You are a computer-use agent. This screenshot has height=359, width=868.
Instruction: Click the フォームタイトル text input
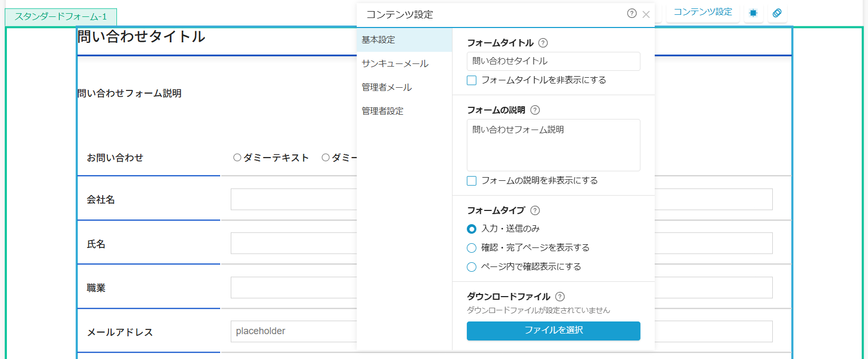pos(553,61)
